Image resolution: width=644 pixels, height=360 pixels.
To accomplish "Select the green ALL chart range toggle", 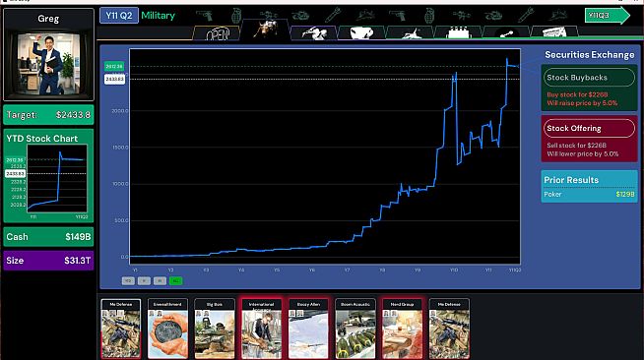I will click(x=176, y=281).
